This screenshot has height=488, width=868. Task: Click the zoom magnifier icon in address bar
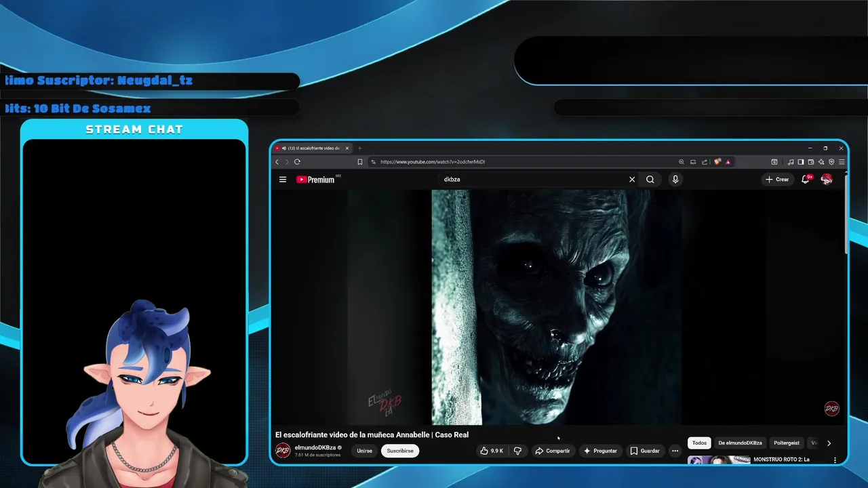[x=682, y=162]
